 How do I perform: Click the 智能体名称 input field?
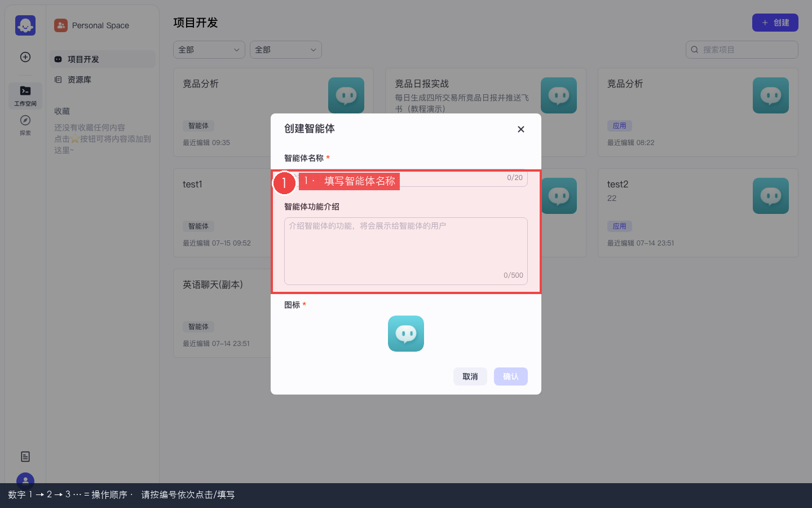(x=406, y=178)
